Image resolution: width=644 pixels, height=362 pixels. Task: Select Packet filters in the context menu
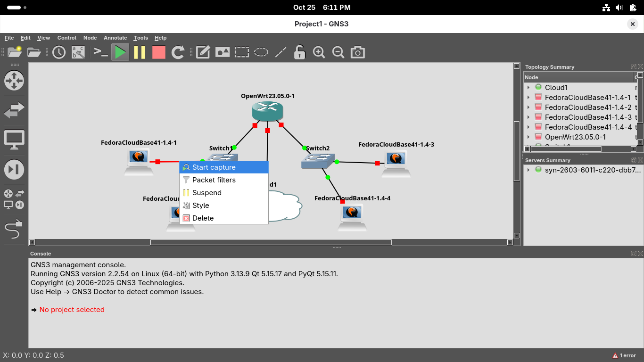tap(214, 180)
